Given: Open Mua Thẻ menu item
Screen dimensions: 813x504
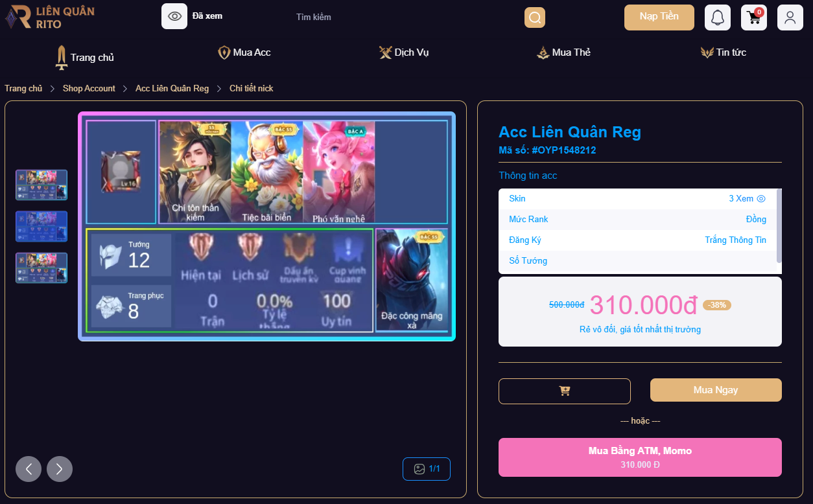Looking at the screenshot, I should [563, 52].
